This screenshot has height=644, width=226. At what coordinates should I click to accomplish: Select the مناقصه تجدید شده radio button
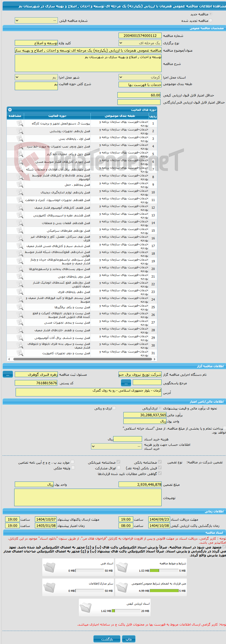(210, 20)
